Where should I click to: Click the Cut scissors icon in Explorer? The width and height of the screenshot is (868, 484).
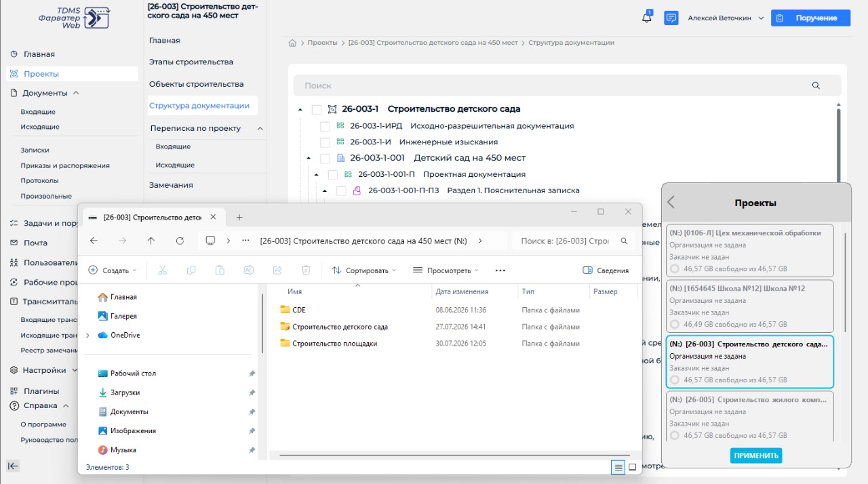click(162, 270)
